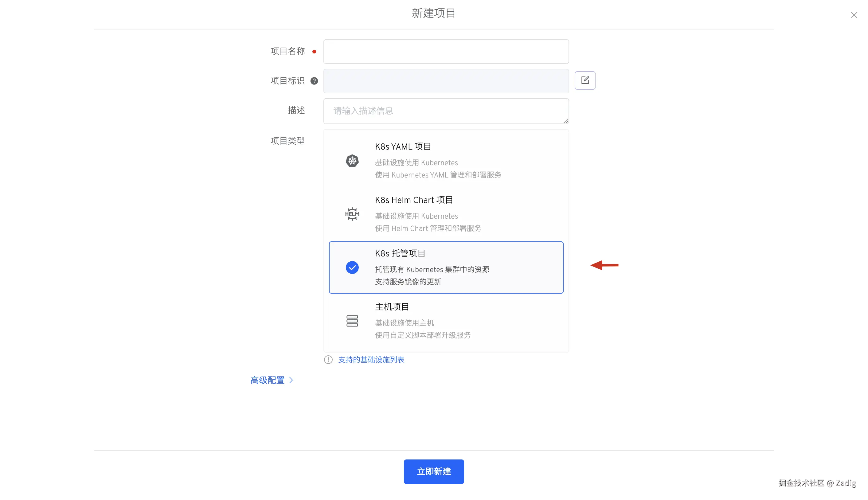
Task: Click the help question mark icon
Action: (x=314, y=81)
